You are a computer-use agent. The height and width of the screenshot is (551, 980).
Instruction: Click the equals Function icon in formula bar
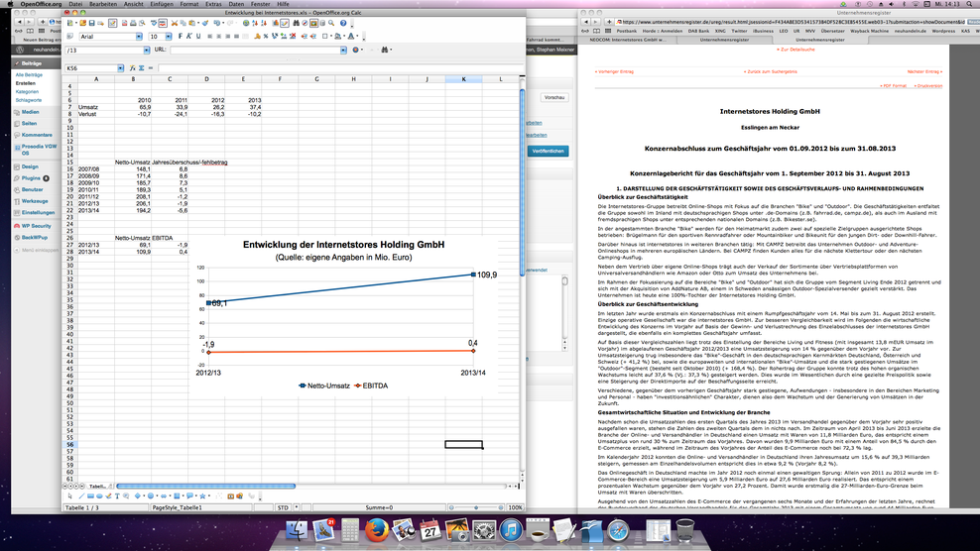coord(151,68)
